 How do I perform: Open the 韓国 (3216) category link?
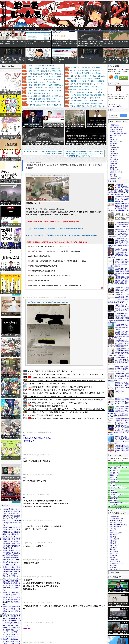point(113,144)
